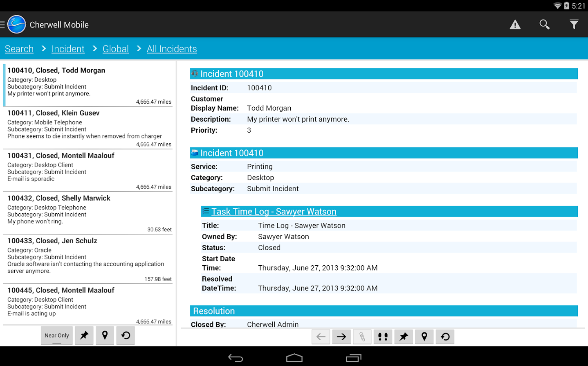The image size is (588, 366).
Task: Tap the Incident ID value 100410
Action: pos(259,88)
